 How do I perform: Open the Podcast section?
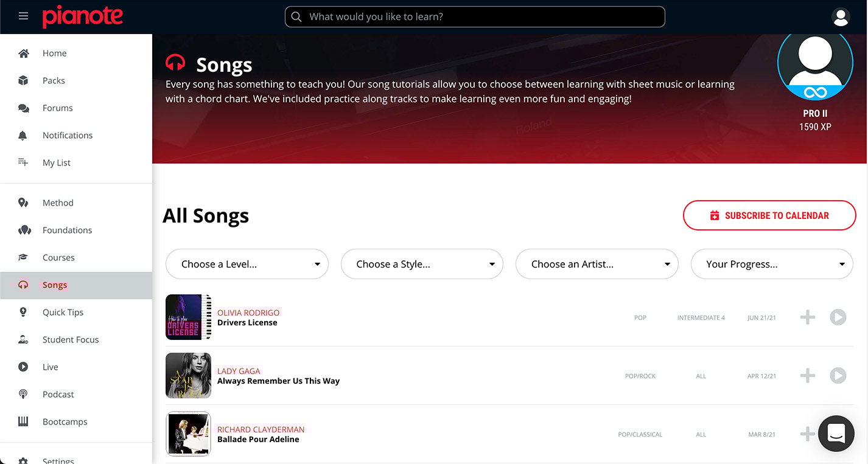pos(23,394)
